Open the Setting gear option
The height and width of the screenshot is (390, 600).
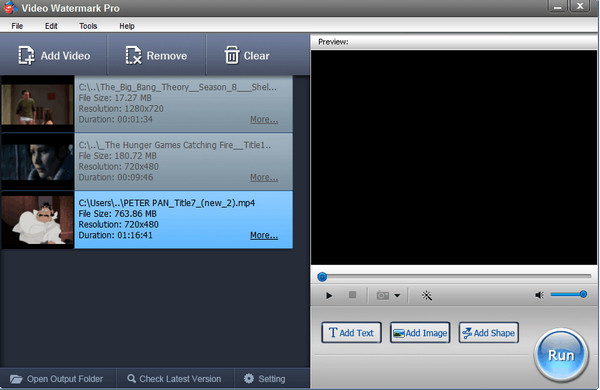point(265,379)
